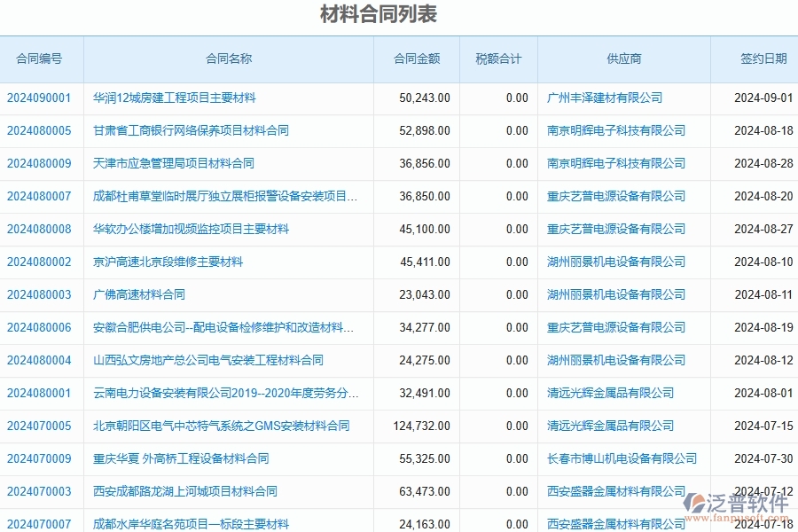Image resolution: width=798 pixels, height=532 pixels.
Task: Open contract 2024080003 details
Action: click(x=41, y=294)
